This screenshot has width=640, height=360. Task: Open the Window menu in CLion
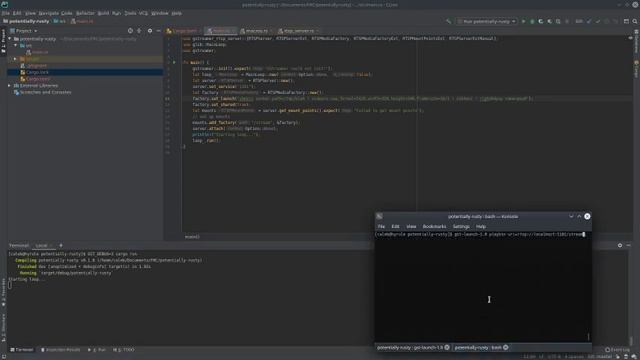[x=160, y=13]
